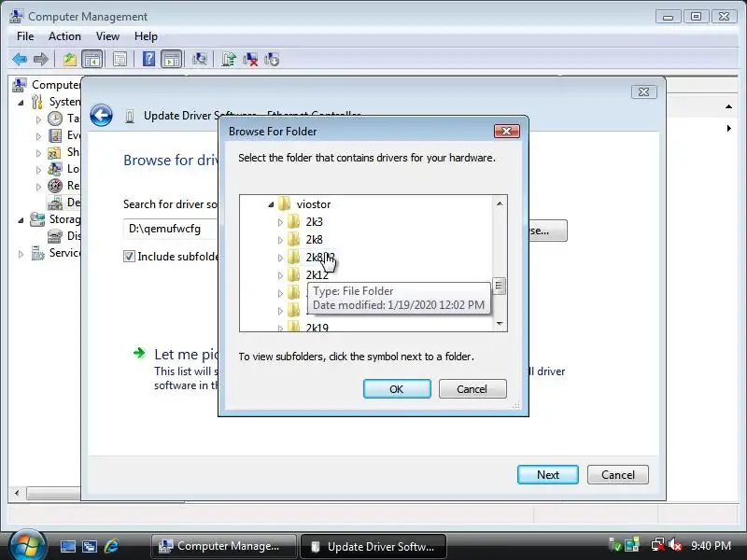The image size is (747, 560).
Task: Open the Help menu
Action: pyautogui.click(x=146, y=36)
